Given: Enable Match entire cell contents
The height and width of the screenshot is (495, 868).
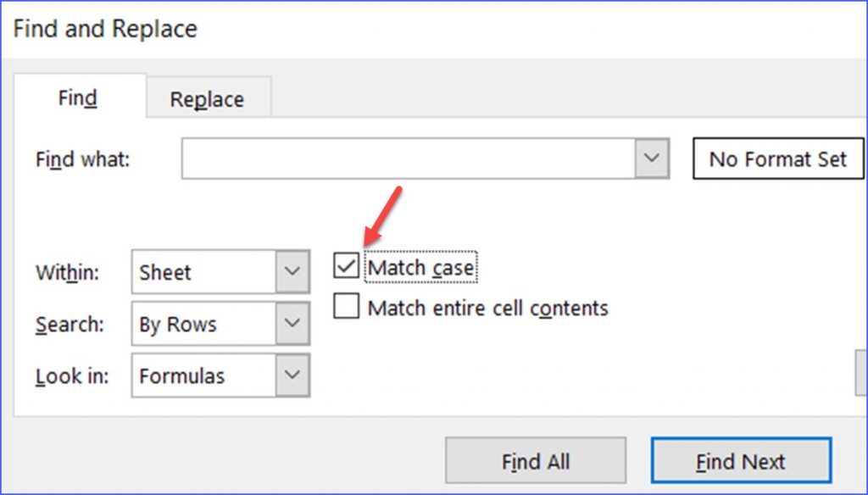Looking at the screenshot, I should (x=346, y=307).
